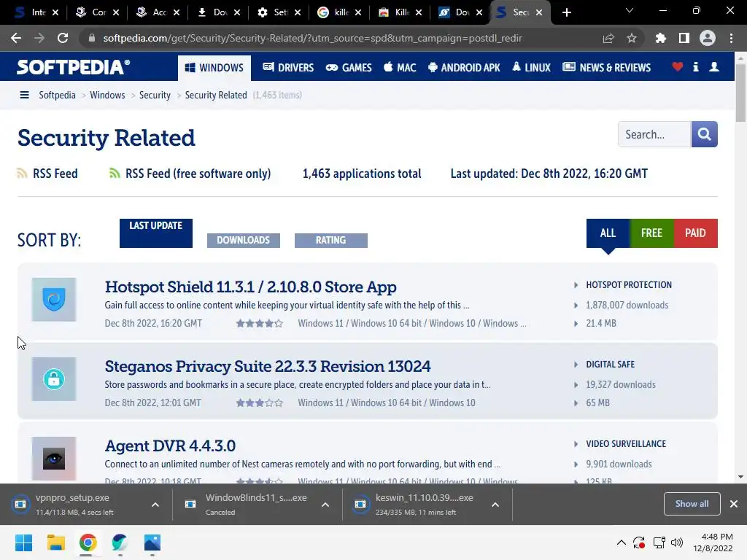
Task: Click the page vertical scrollbar thumb
Action: pyautogui.click(x=740, y=93)
